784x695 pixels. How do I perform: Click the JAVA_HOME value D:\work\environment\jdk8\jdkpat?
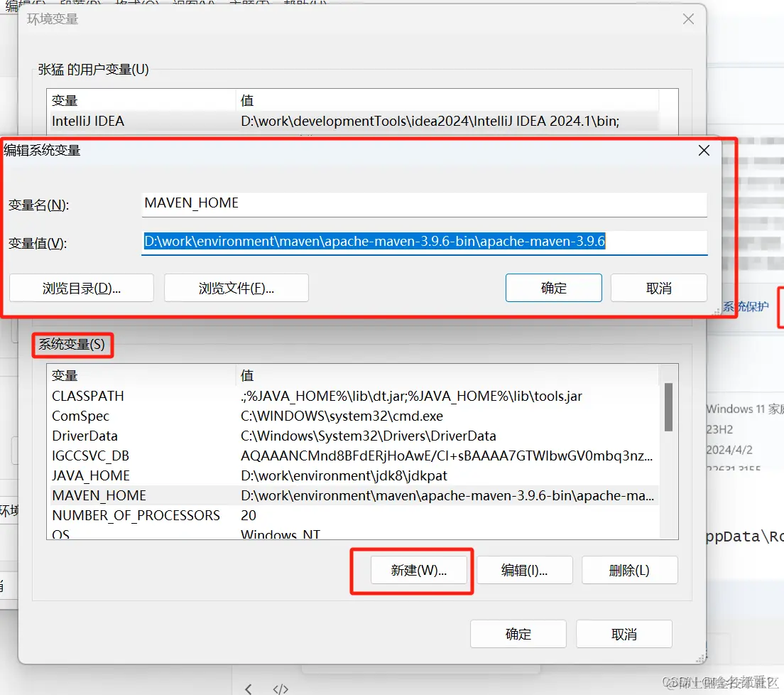pos(344,475)
